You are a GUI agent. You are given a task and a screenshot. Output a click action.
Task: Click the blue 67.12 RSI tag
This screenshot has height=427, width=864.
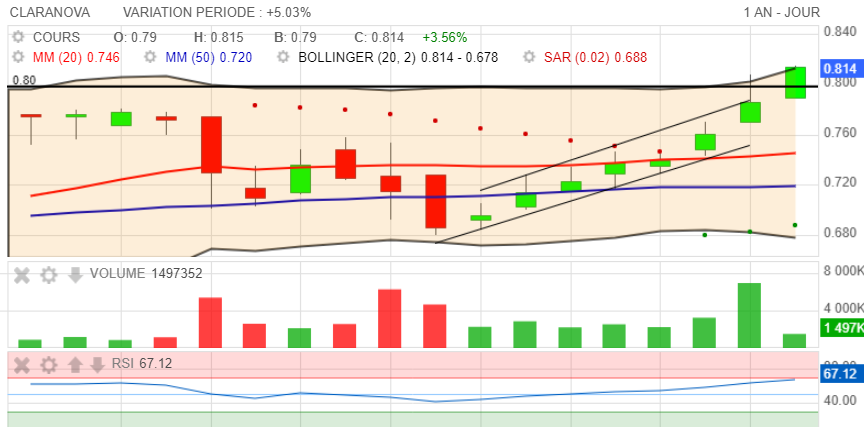840,374
